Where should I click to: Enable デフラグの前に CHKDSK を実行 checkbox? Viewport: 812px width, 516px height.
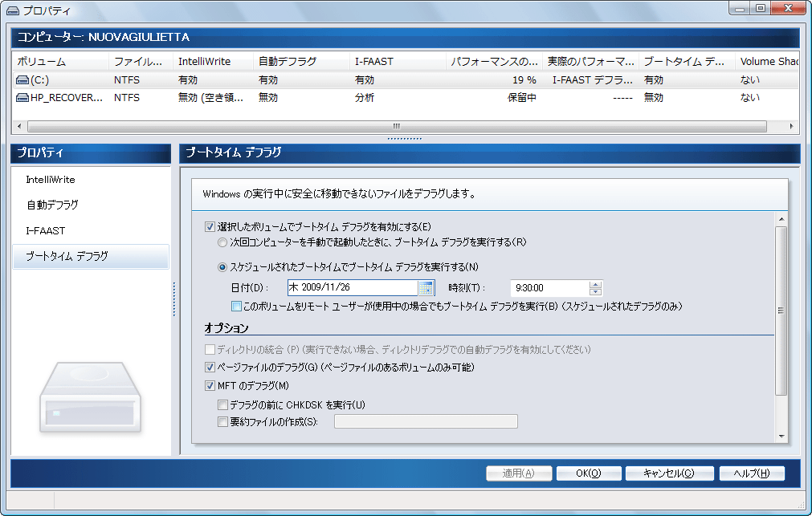[x=222, y=404]
